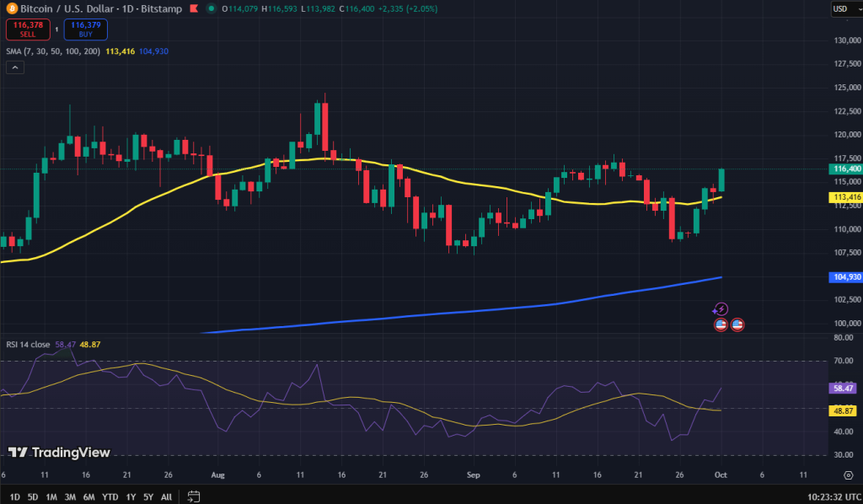
Task: Click the 1 spread value between SELL and BUY
Action: [x=56, y=29]
